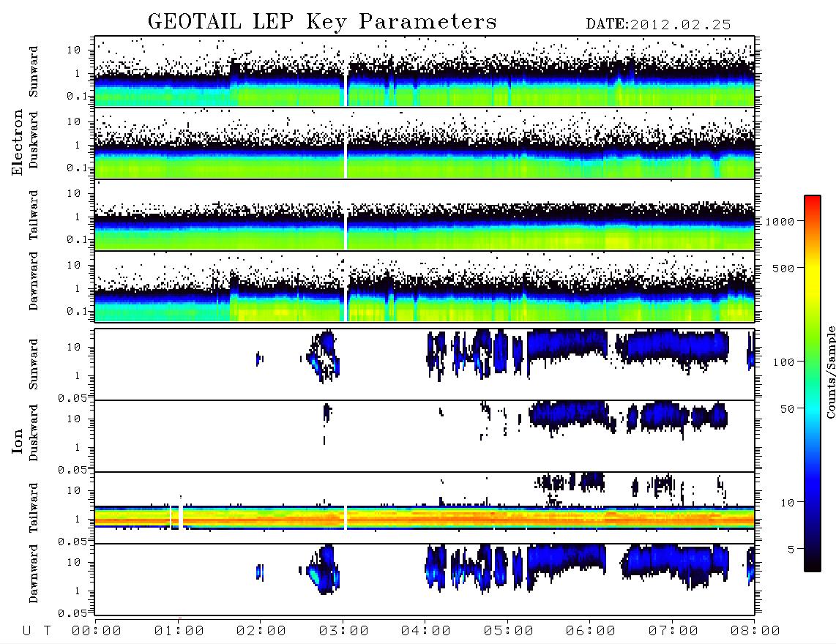The image size is (836, 644).
Task: Click the 500 colorbar tick value
Action: (x=783, y=268)
